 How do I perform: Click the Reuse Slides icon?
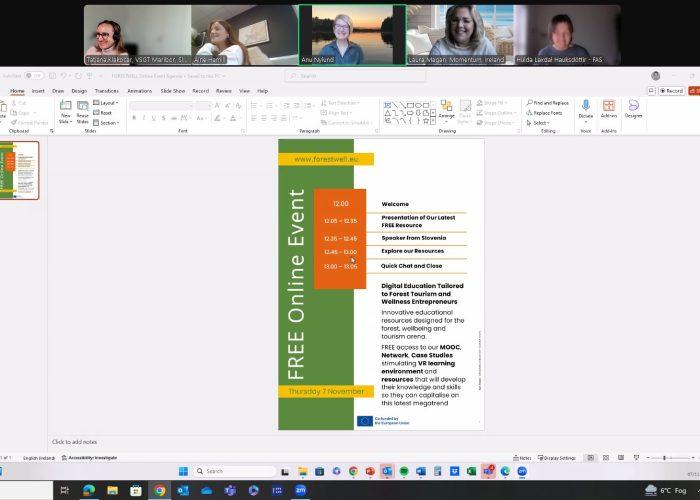[82, 109]
